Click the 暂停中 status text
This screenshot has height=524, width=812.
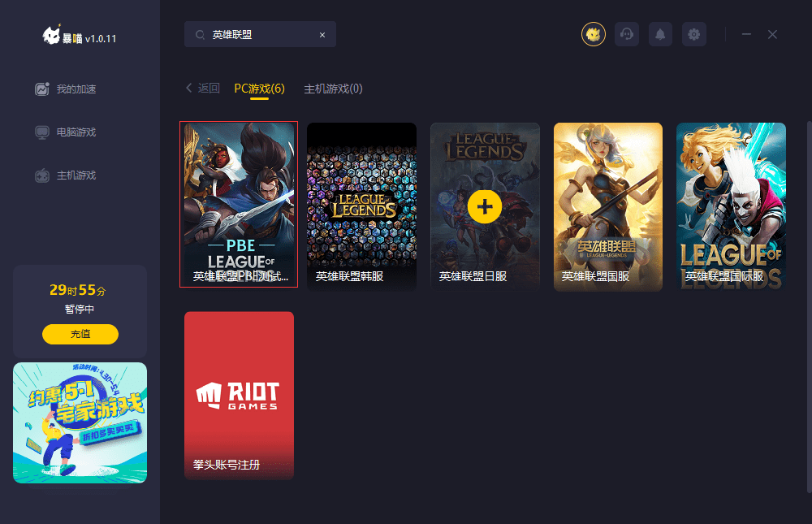click(80, 310)
